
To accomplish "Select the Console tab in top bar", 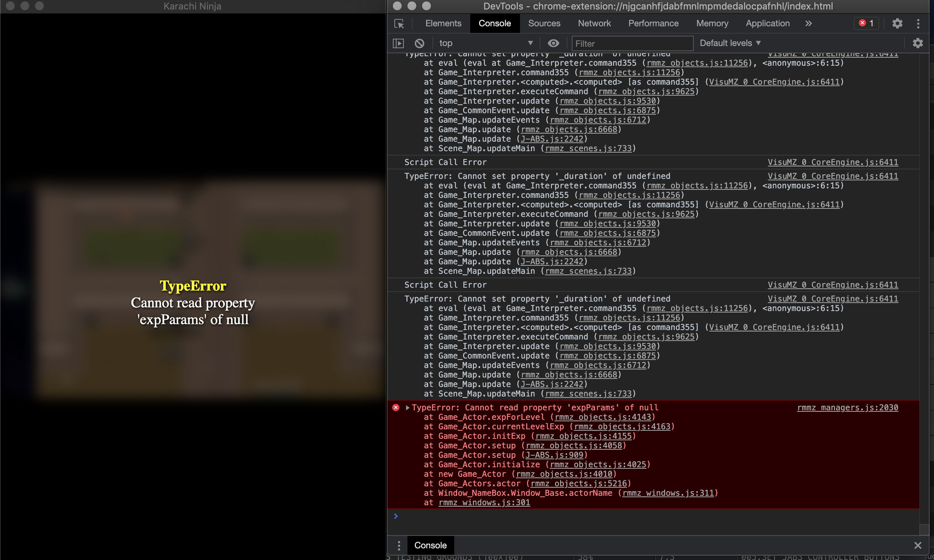I will (x=495, y=23).
